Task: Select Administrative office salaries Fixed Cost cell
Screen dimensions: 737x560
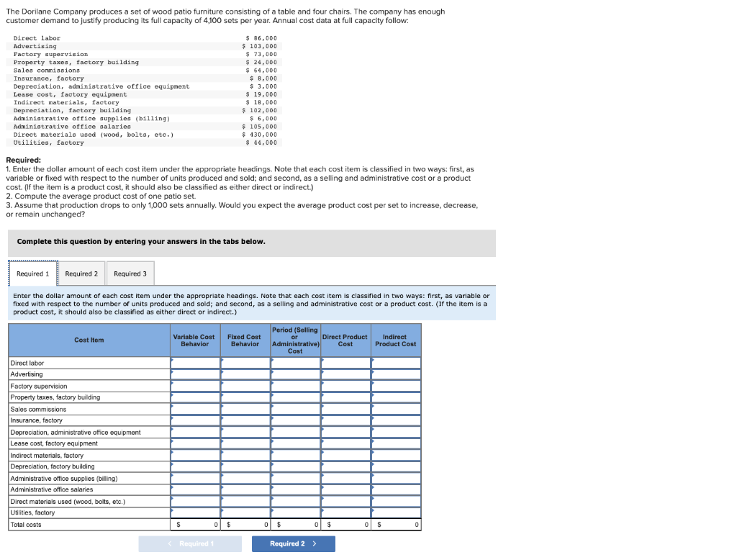Action: click(245, 489)
